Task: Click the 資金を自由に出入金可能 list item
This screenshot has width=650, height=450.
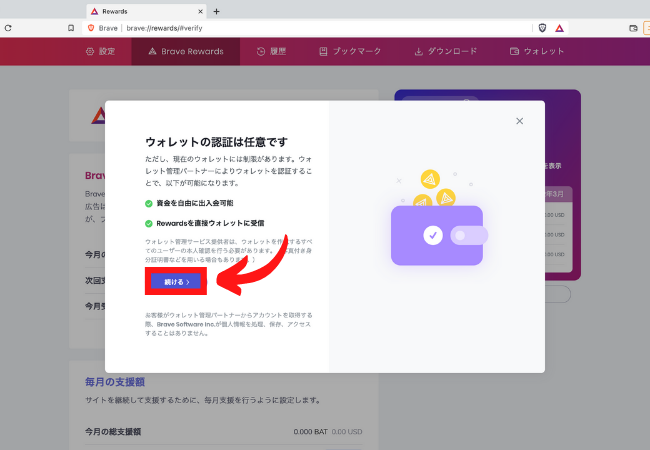Action: point(189,203)
